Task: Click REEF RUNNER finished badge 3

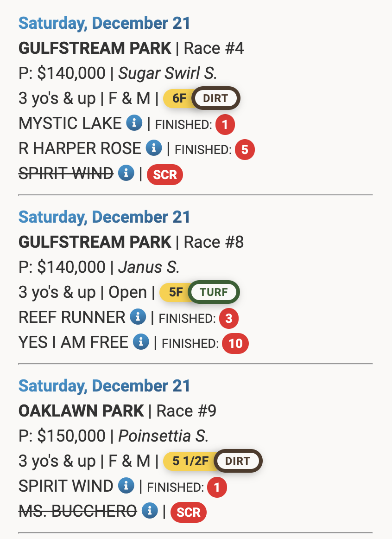Action: pos(229,318)
